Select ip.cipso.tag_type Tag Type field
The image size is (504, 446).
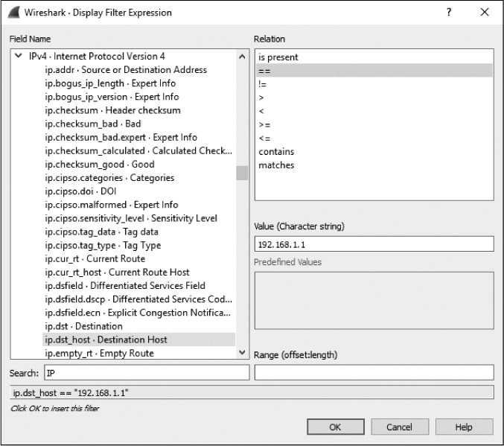pos(103,246)
